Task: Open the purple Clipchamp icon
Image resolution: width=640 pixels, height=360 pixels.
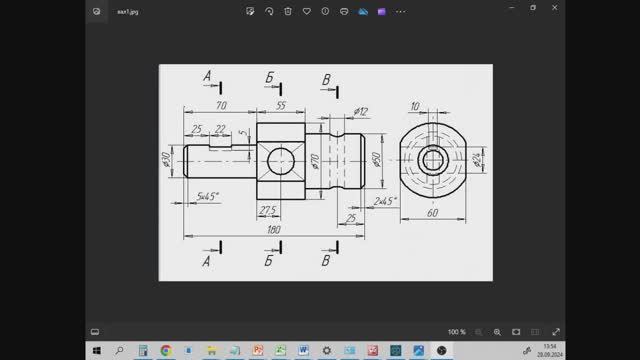Action: tap(382, 11)
